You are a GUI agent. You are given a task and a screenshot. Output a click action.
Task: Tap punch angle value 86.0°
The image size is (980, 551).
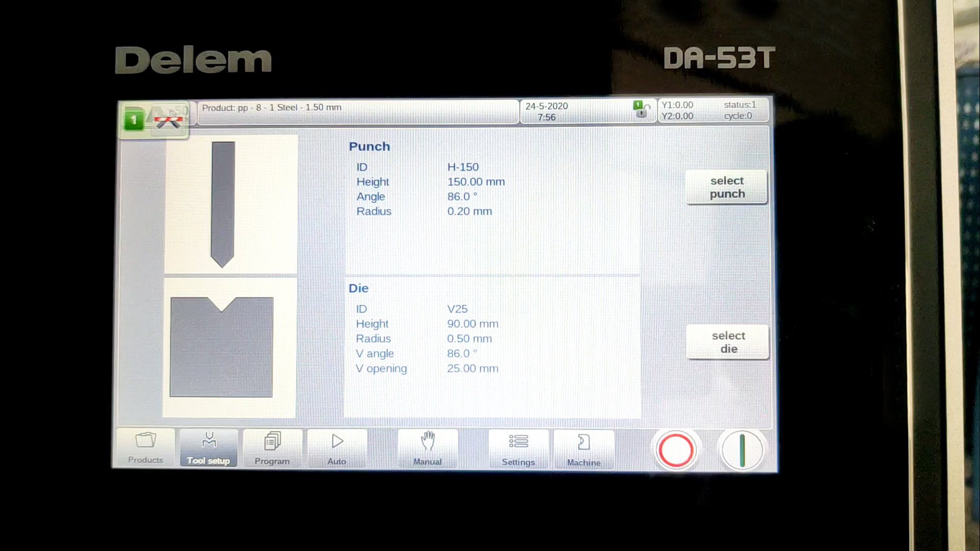click(462, 197)
